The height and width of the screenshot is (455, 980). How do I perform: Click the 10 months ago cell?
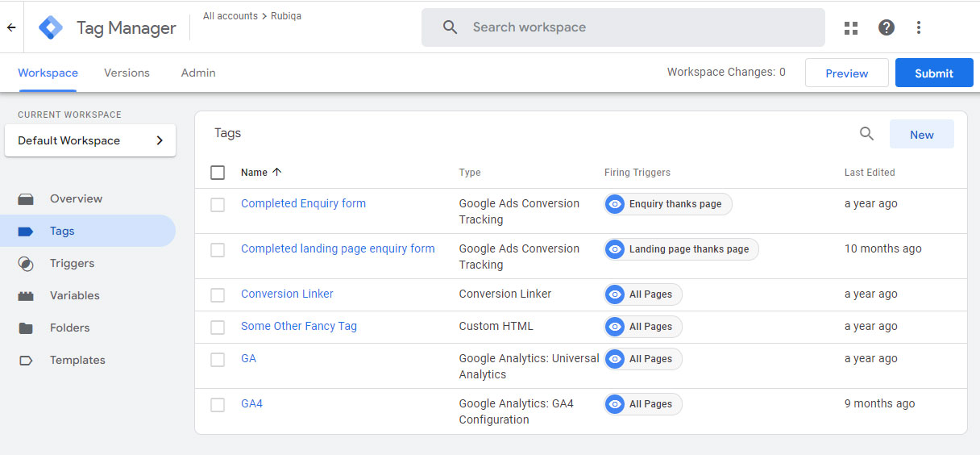click(x=883, y=248)
